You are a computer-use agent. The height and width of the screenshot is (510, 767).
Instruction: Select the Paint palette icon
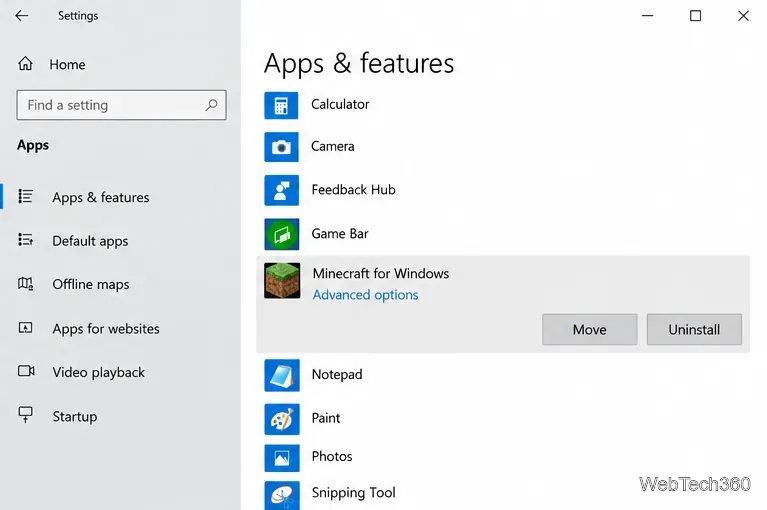coord(282,419)
